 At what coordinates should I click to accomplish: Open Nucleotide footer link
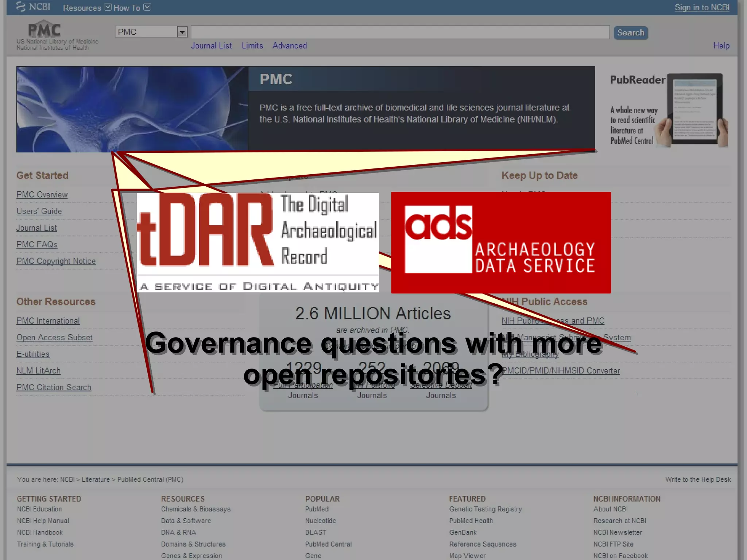pyautogui.click(x=321, y=521)
